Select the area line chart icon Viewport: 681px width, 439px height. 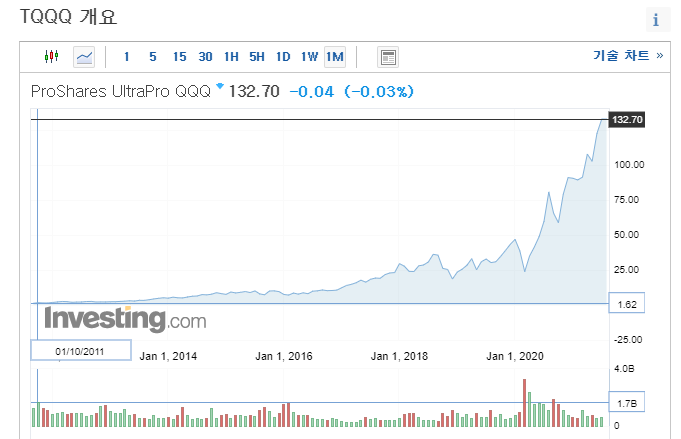(x=84, y=57)
